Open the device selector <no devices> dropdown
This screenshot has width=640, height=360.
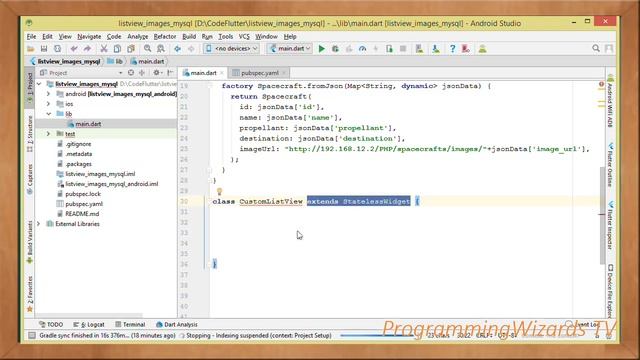click(x=231, y=49)
